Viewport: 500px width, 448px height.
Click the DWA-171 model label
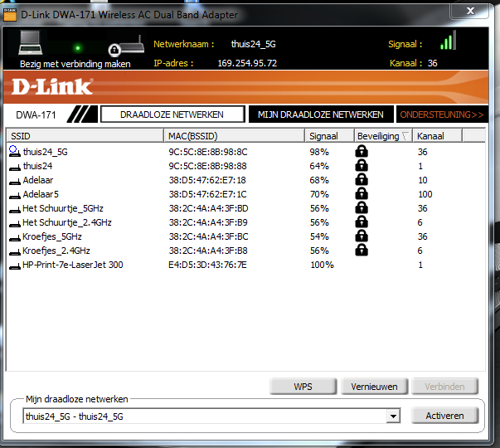[36, 114]
